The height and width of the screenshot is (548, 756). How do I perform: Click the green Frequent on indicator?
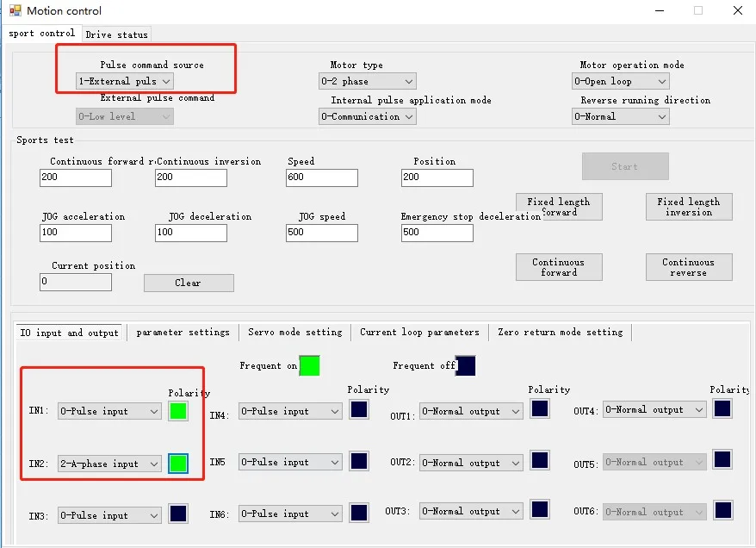click(x=309, y=365)
